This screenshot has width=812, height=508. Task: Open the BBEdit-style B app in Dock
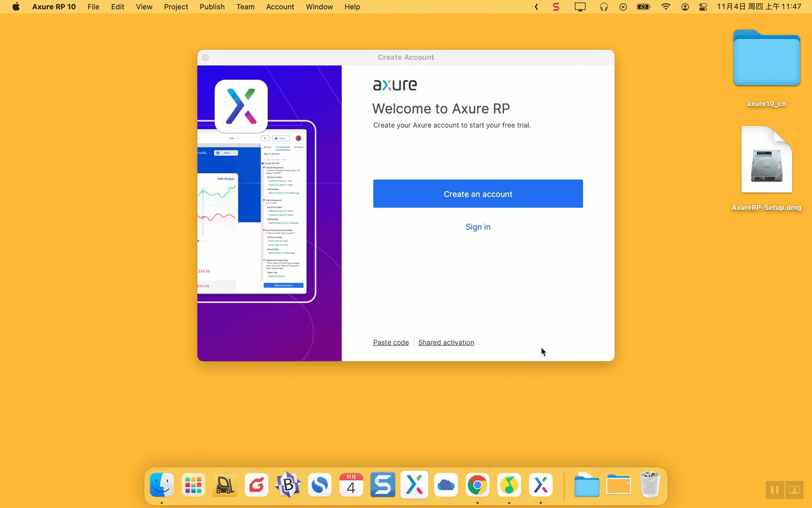pos(288,485)
